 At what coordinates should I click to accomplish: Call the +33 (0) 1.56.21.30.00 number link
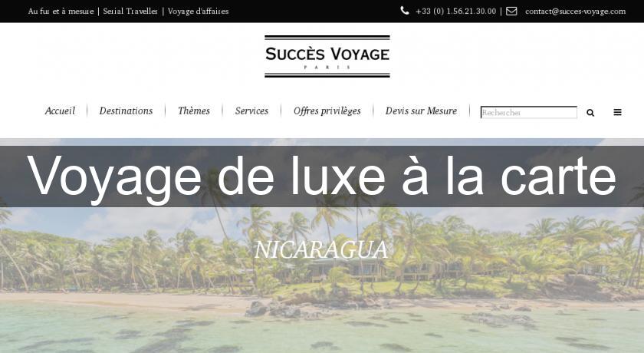point(456,11)
